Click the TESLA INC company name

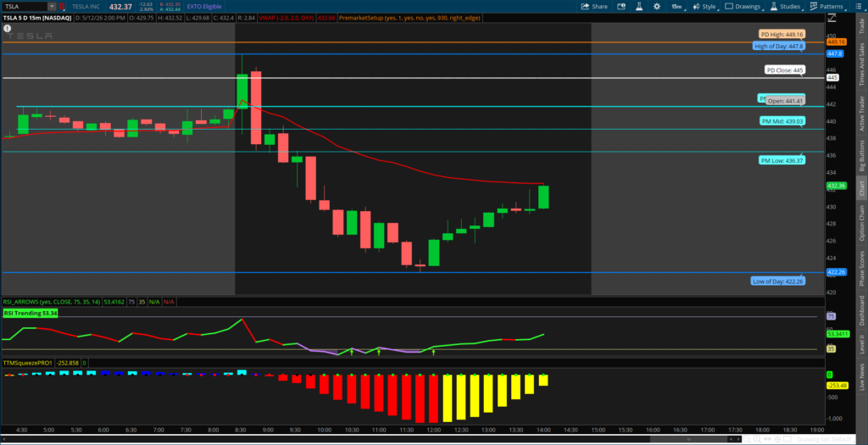tap(86, 7)
